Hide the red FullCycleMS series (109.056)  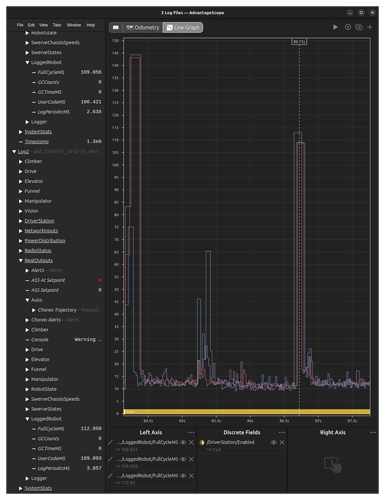(183, 459)
